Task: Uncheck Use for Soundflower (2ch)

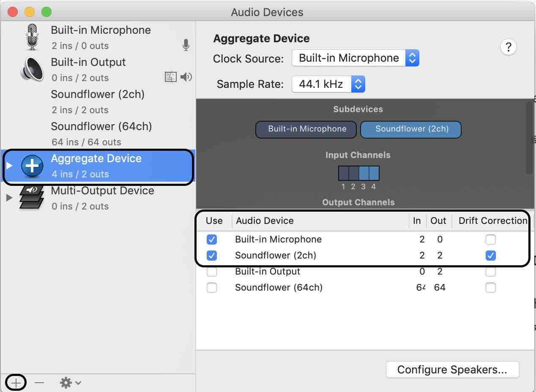Action: click(212, 256)
